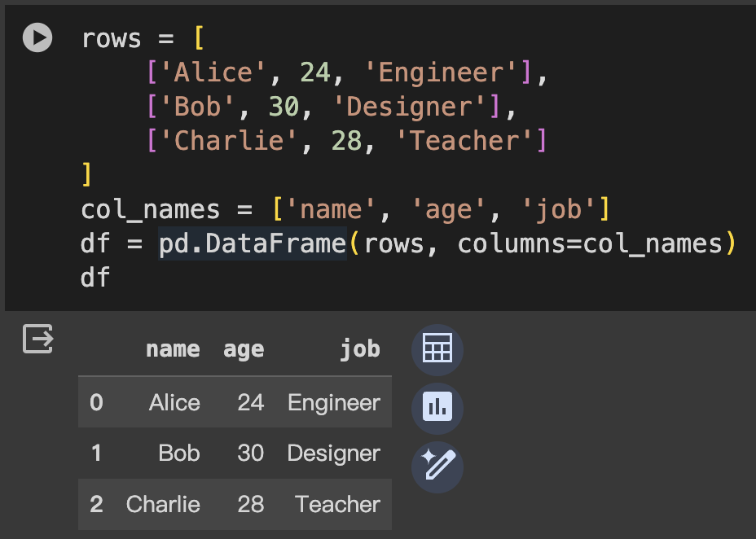Click the 'Alice' table cell
This screenshot has width=756, height=539.
(x=174, y=402)
